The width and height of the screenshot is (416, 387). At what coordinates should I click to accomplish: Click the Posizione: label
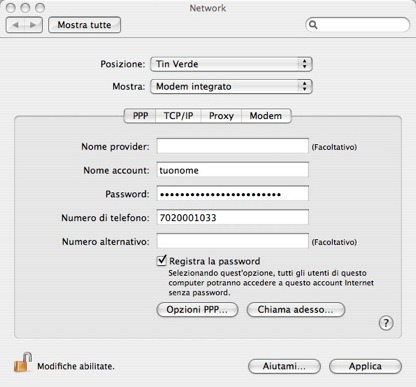point(123,64)
